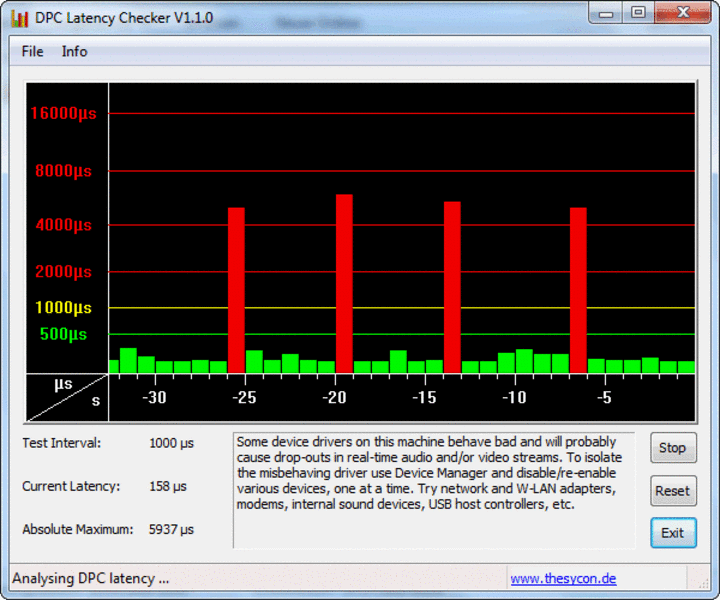Click the 2000µs axis label

pos(63,272)
